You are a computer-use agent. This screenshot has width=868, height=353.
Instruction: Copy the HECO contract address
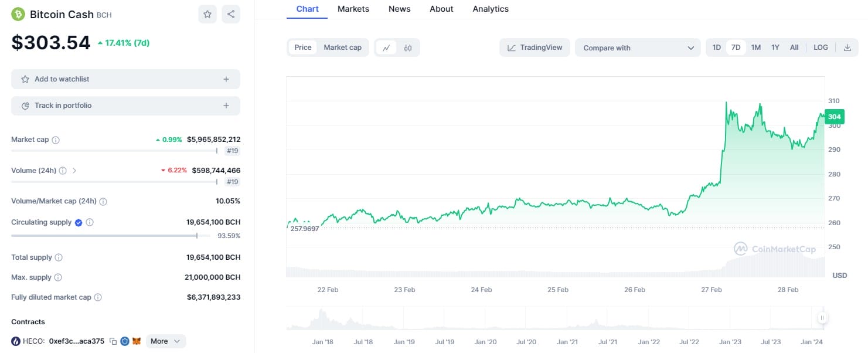pos(113,341)
